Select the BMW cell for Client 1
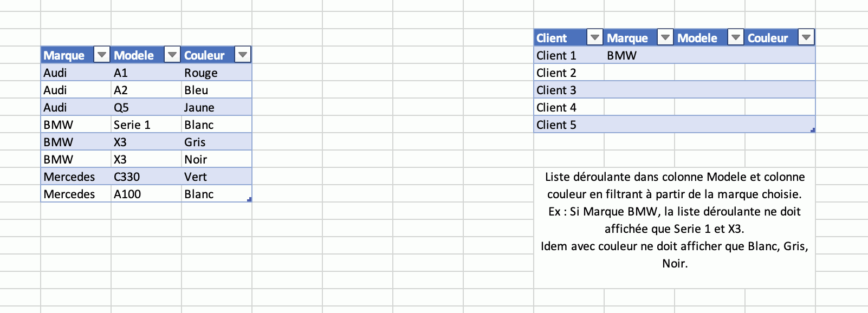Image resolution: width=868 pixels, height=313 pixels. click(638, 55)
